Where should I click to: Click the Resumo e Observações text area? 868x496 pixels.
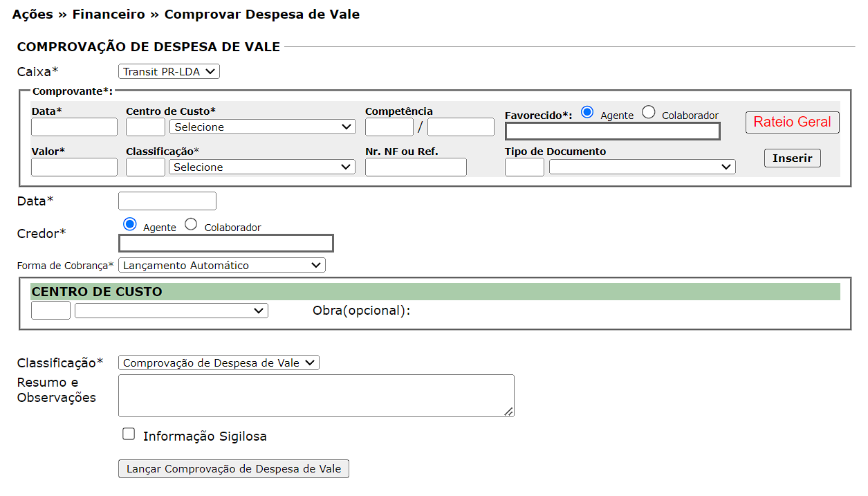coord(316,396)
